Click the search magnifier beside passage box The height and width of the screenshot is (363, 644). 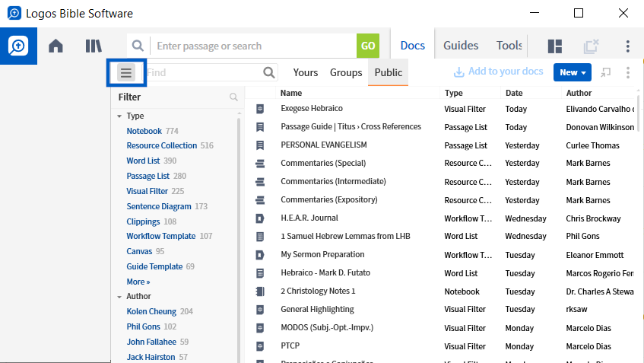pos(138,46)
